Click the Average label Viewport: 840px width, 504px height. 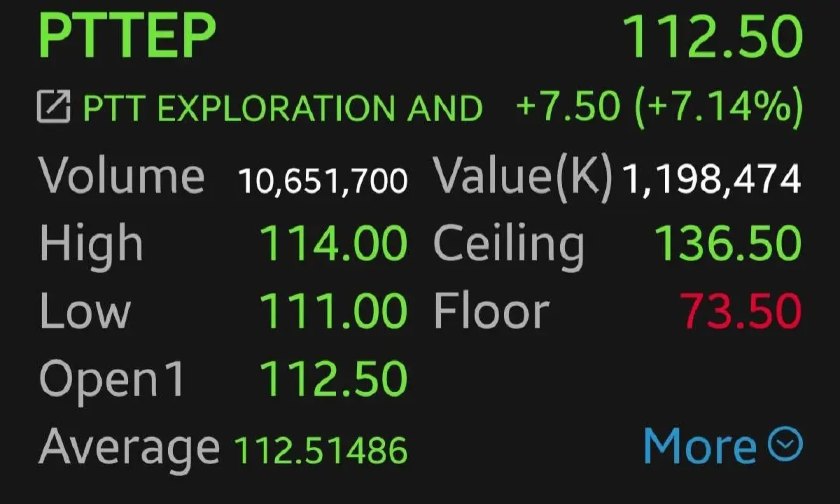[129, 447]
